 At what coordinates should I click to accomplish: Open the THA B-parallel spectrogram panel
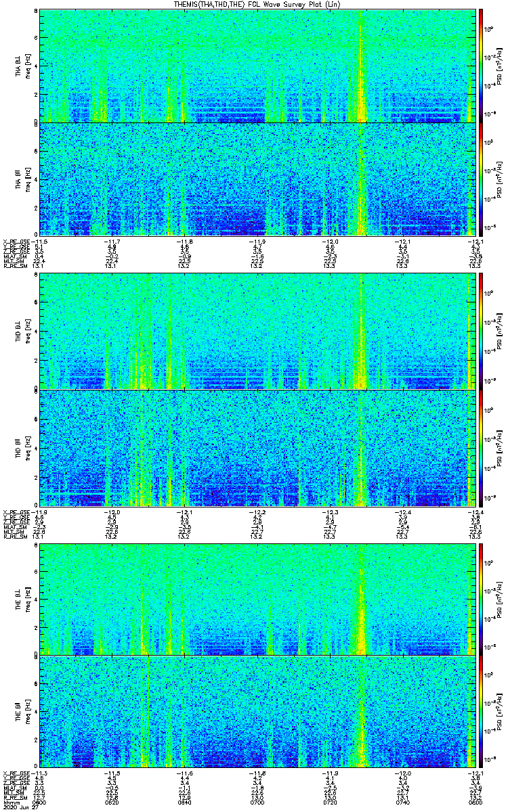pyautogui.click(x=257, y=179)
